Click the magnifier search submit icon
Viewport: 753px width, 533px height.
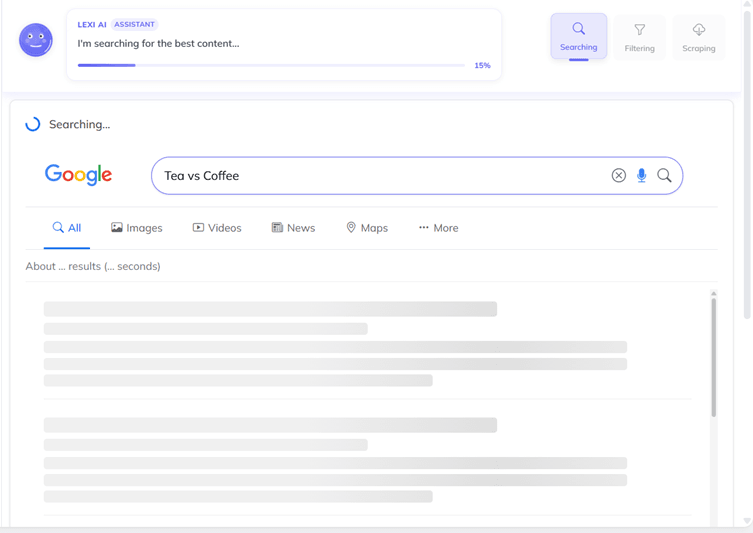[x=664, y=176]
